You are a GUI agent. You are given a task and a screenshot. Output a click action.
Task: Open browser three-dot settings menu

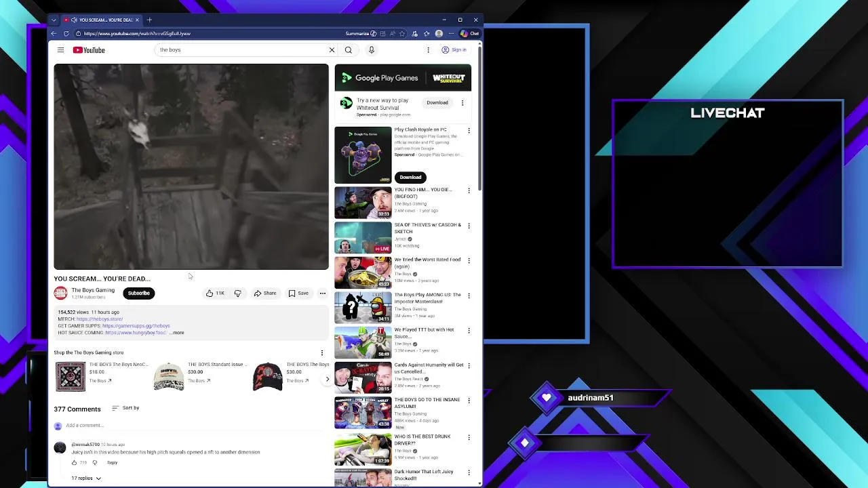(x=451, y=33)
